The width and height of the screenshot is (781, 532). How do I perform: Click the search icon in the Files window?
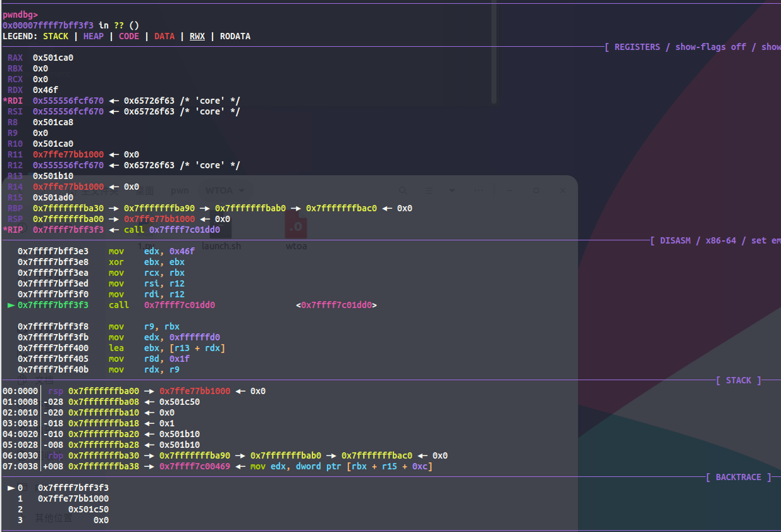[402, 190]
